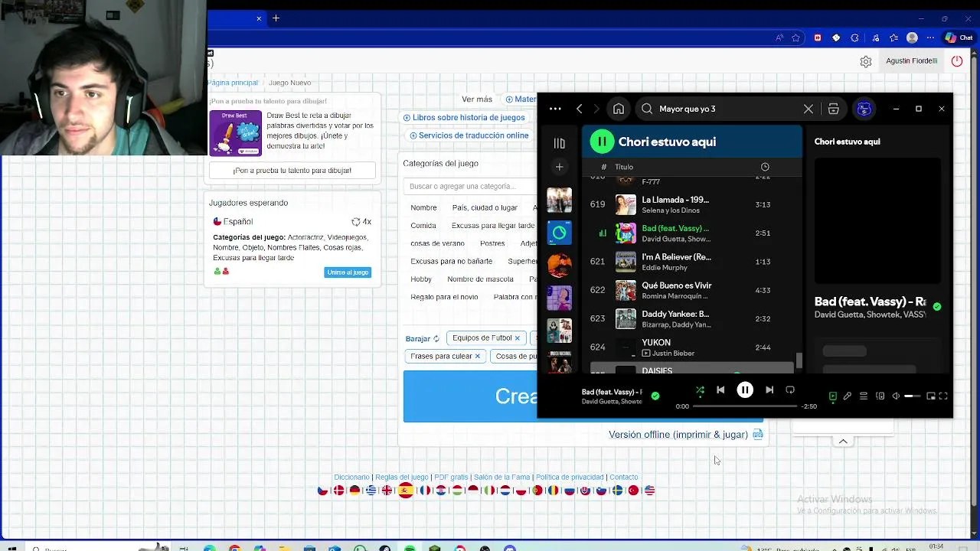Viewport: 980px width, 551px height.
Task: Open the browser Copilot Chat button
Action: (959, 37)
